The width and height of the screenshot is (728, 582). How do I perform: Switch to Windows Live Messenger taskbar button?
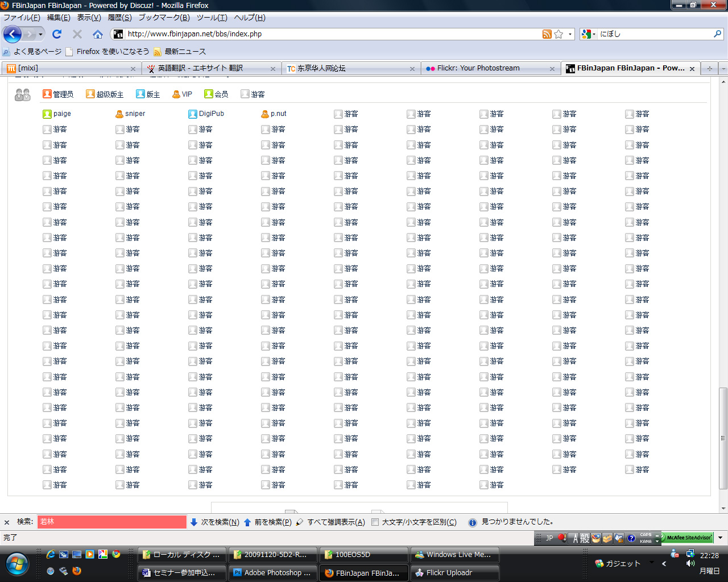click(455, 555)
